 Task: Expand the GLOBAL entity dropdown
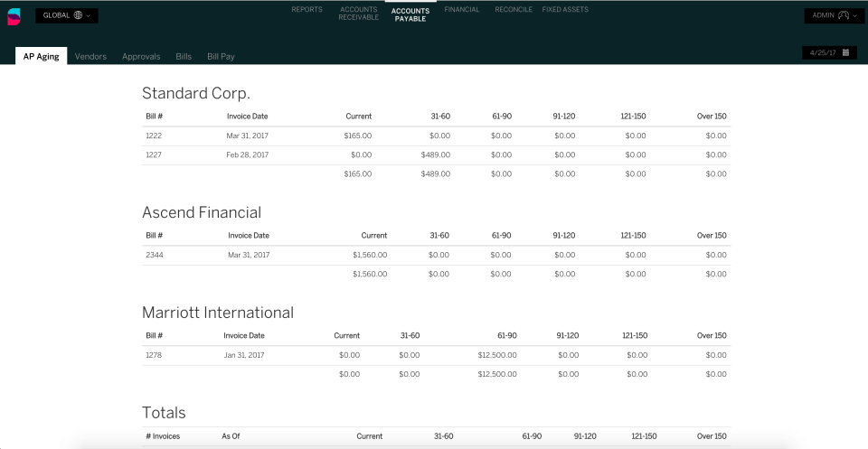click(67, 15)
